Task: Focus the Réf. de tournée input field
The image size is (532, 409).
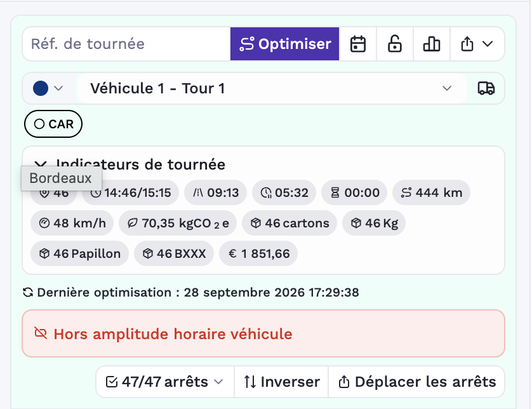Action: 126,44
